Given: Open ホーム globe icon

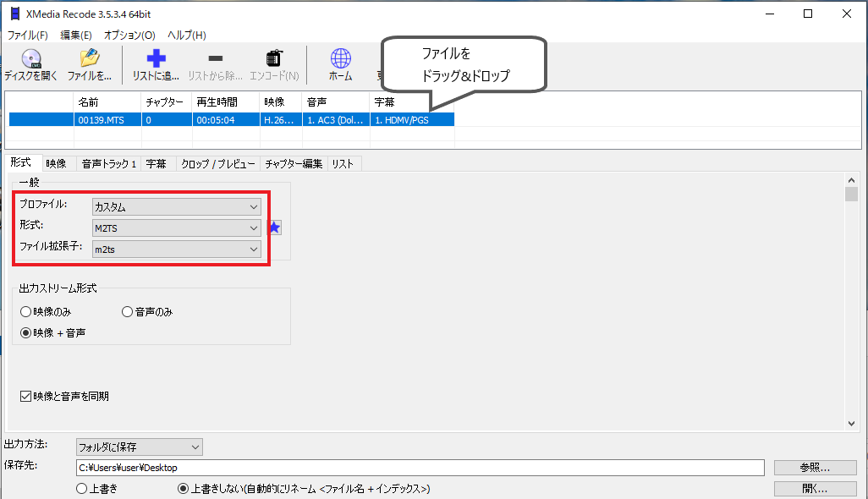Looking at the screenshot, I should point(340,65).
